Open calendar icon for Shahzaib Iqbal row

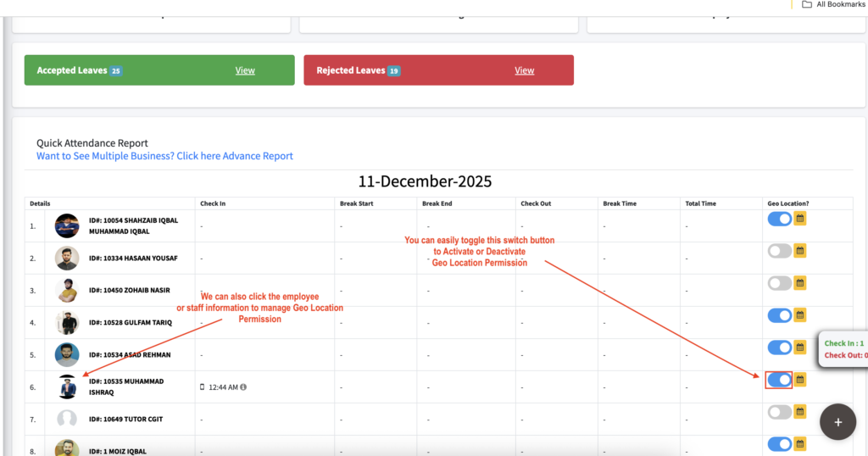click(800, 219)
